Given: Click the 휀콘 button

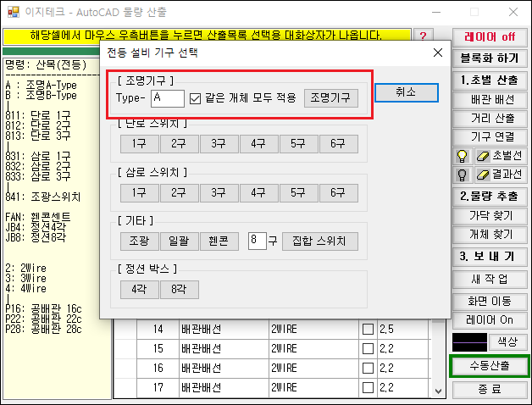Looking at the screenshot, I should click(x=219, y=241).
